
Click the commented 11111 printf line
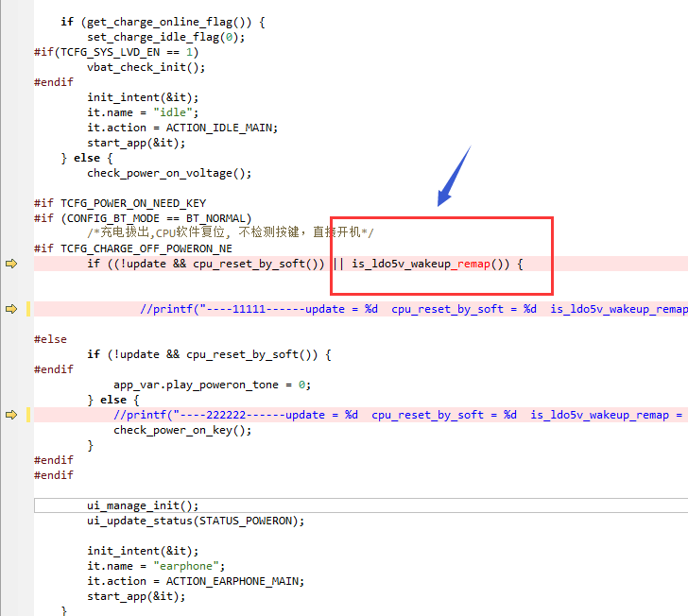point(414,309)
